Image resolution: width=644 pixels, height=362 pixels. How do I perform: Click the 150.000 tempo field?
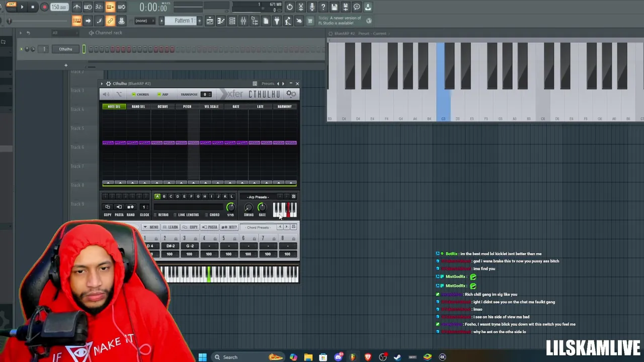(59, 7)
